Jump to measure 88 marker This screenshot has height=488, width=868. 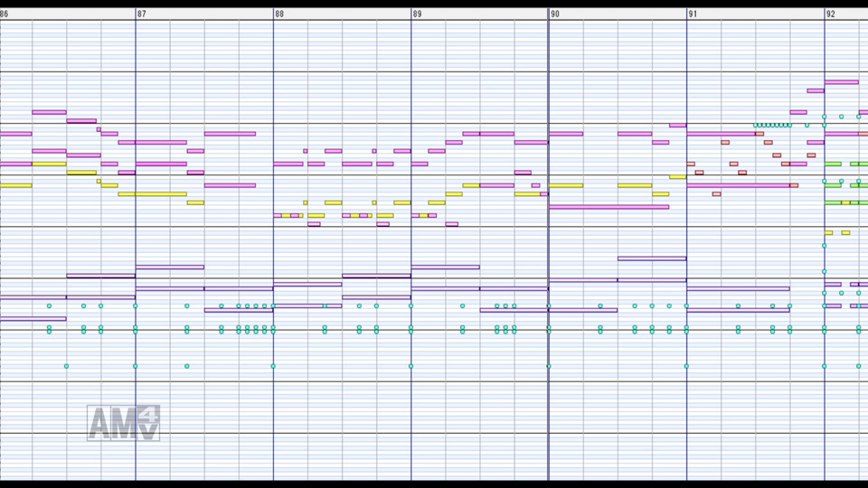[279, 14]
